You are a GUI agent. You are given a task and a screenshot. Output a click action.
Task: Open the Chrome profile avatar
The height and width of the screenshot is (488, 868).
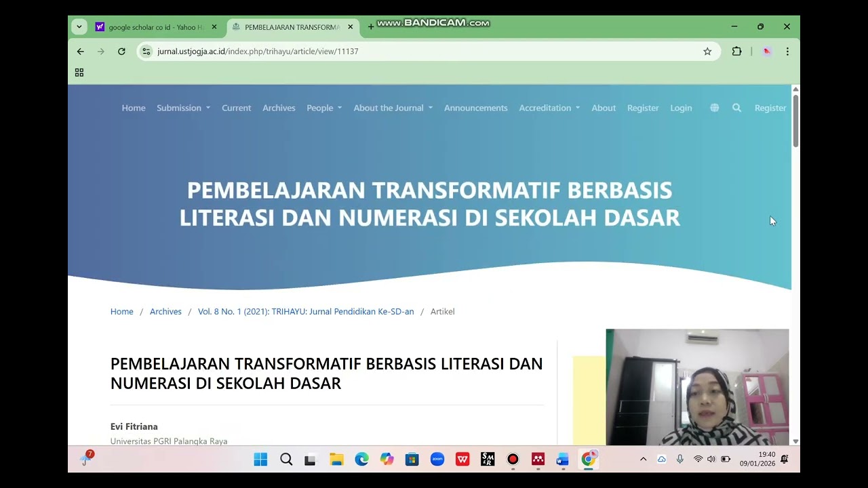[767, 52]
